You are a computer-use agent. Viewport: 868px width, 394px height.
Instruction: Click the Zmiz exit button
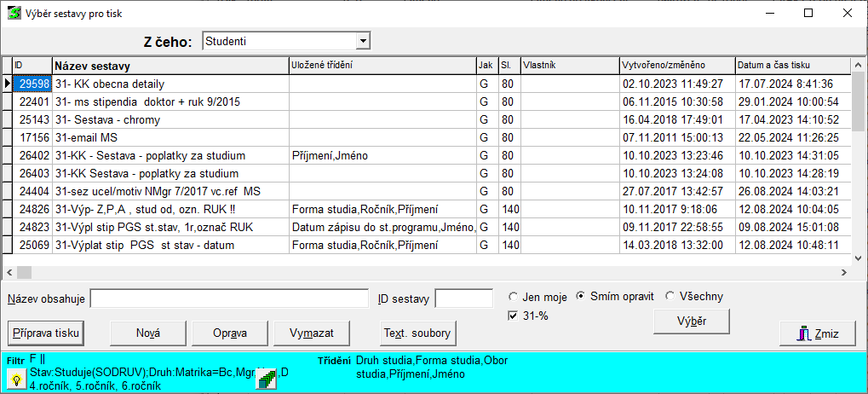pos(817,333)
